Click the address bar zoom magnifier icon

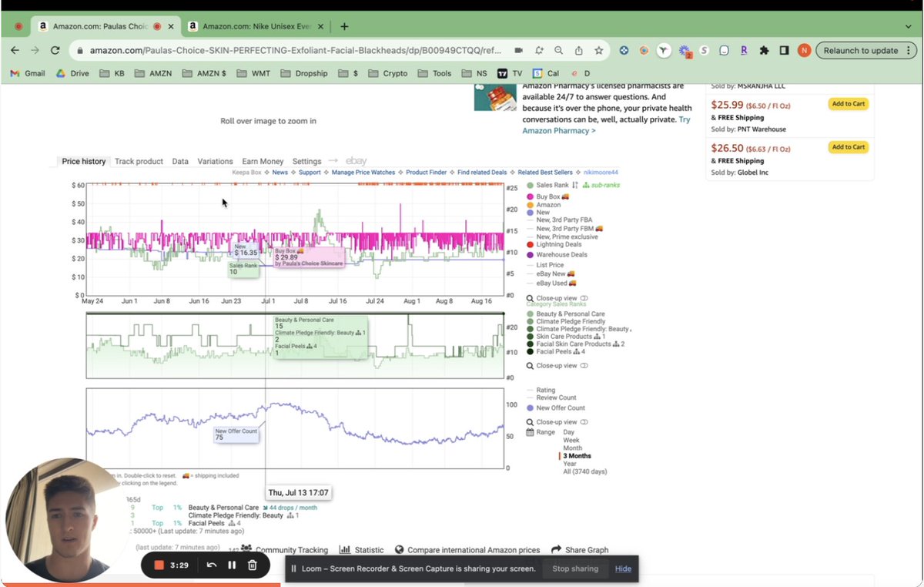tap(558, 50)
